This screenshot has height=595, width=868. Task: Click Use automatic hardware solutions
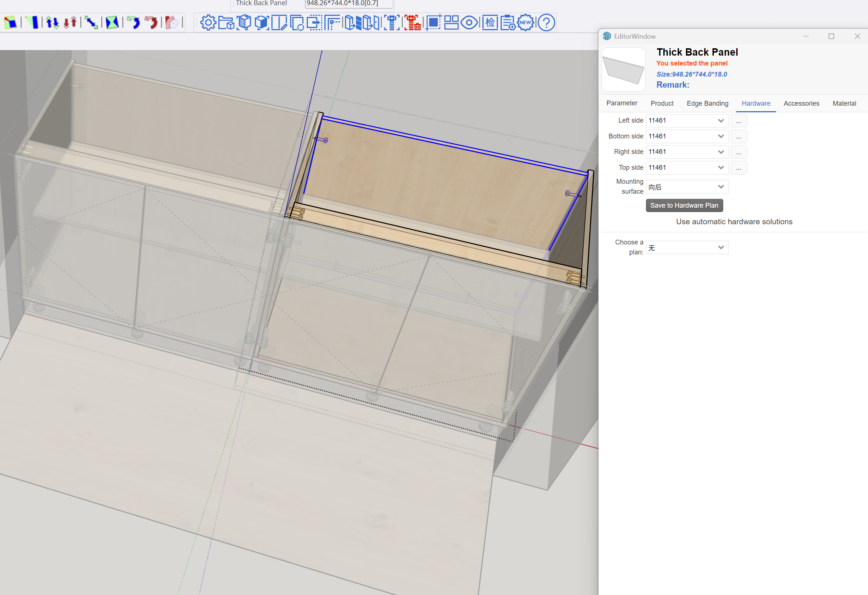(734, 221)
